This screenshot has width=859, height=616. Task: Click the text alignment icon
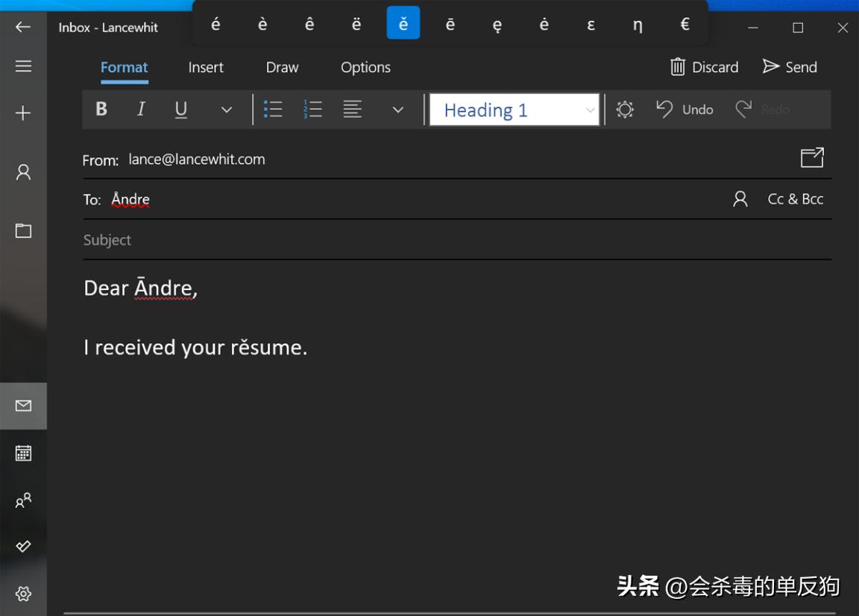[353, 110]
